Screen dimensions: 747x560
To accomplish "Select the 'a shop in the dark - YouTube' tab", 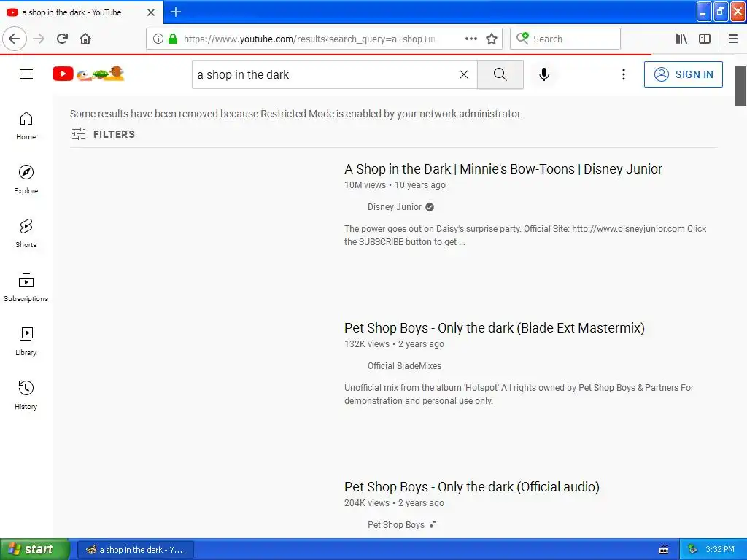I will [81, 12].
